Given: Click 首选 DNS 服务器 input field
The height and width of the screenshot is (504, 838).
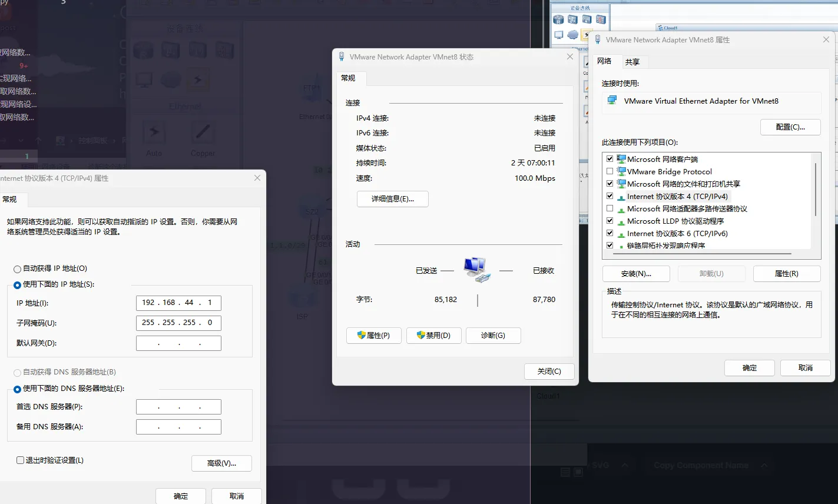Looking at the screenshot, I should (178, 407).
